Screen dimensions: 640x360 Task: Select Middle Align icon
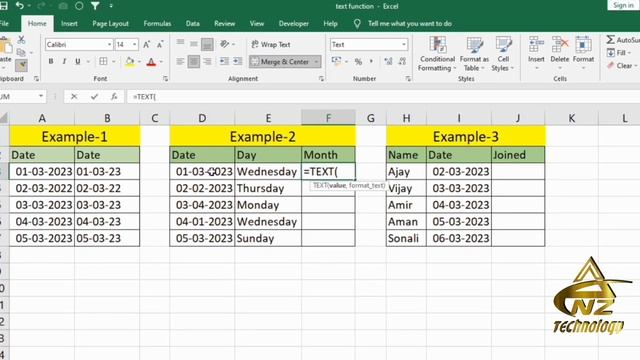(193, 44)
